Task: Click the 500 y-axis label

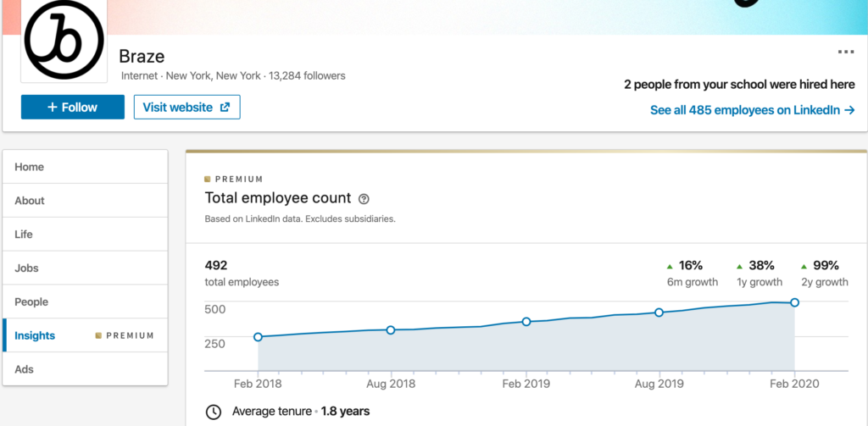Action: click(215, 309)
